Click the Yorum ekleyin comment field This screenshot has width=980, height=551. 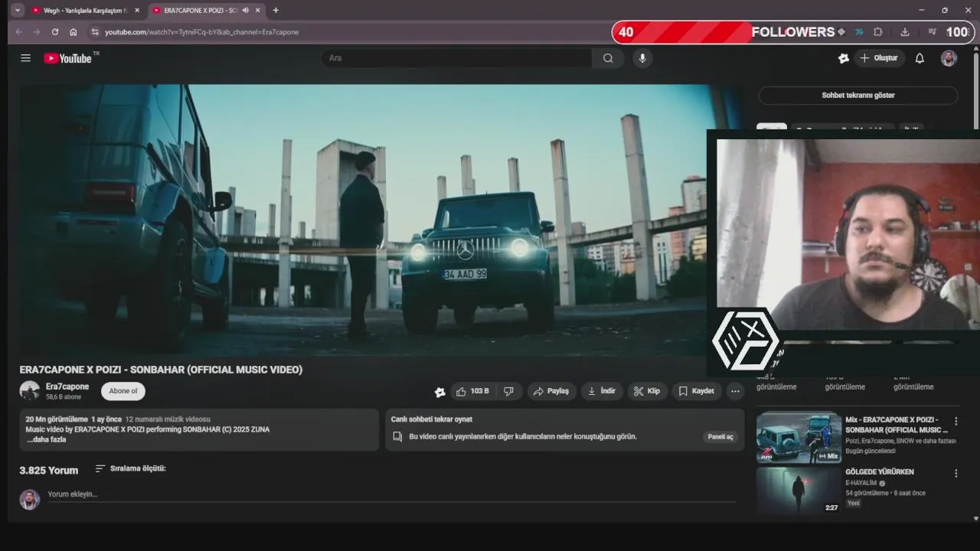[392, 494]
